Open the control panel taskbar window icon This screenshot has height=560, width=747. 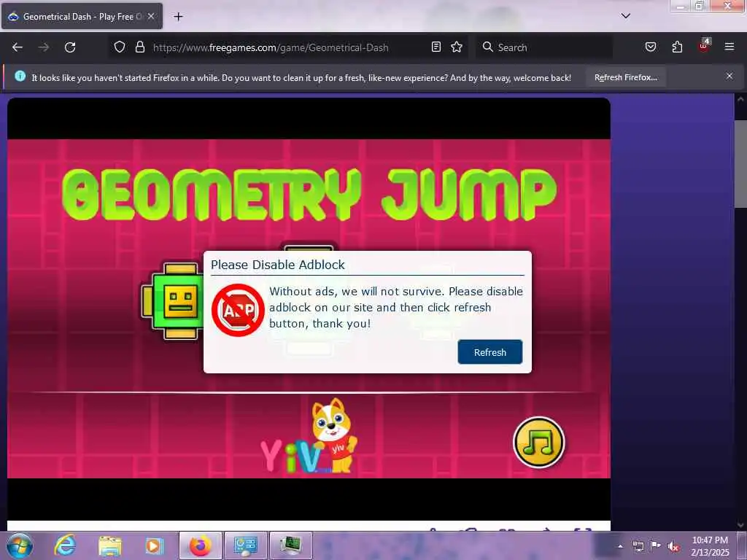pyautogui.click(x=245, y=545)
